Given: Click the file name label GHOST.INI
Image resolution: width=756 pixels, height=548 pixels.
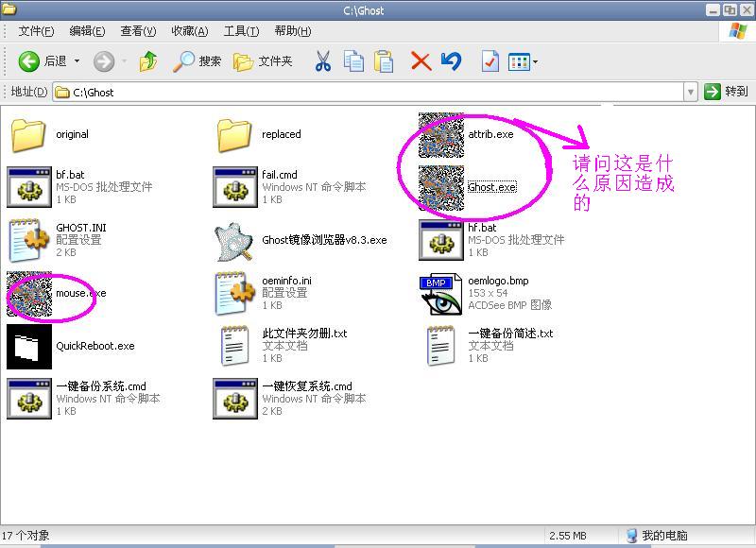Looking at the screenshot, I should click(x=81, y=228).
